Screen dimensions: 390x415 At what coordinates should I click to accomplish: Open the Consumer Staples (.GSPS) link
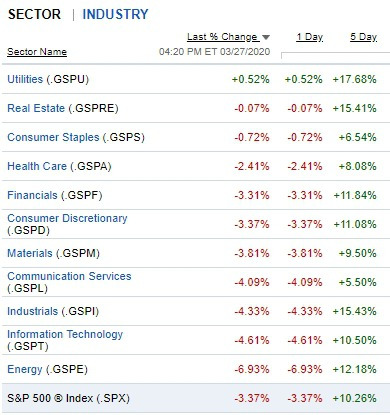point(76,137)
